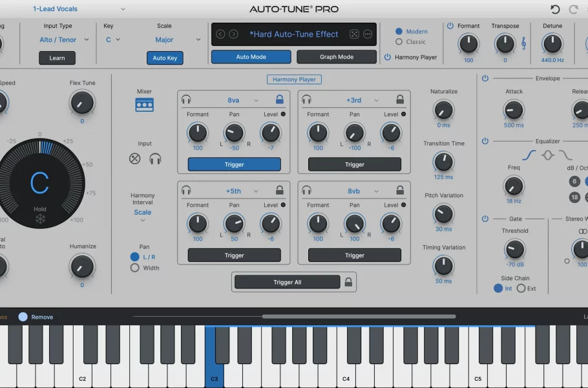Click the Humanize knob

(82, 267)
